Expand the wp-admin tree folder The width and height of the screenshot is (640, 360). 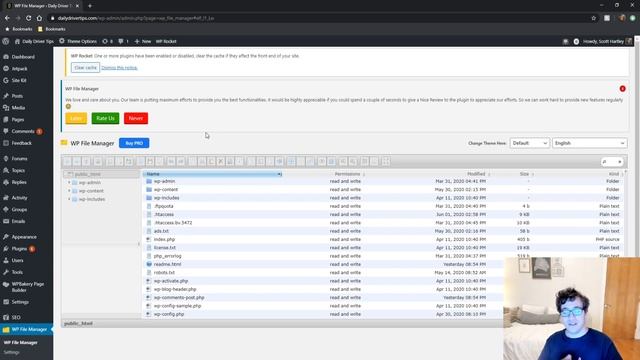tap(69, 182)
